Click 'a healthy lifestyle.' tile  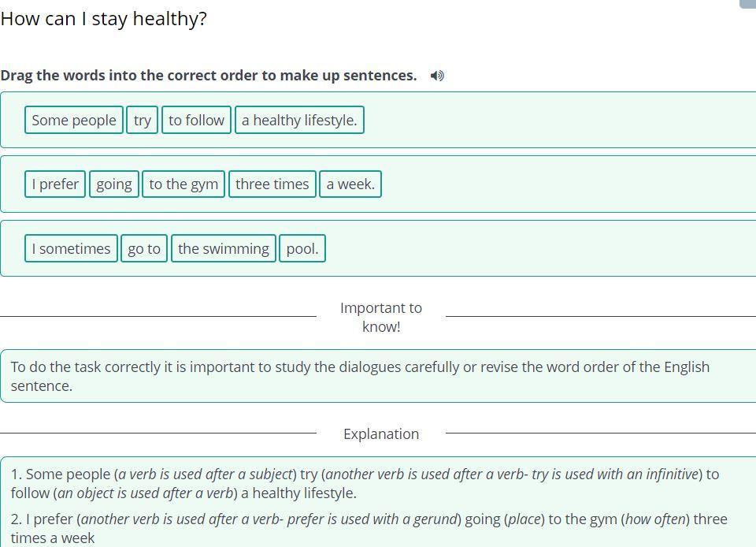tap(299, 121)
